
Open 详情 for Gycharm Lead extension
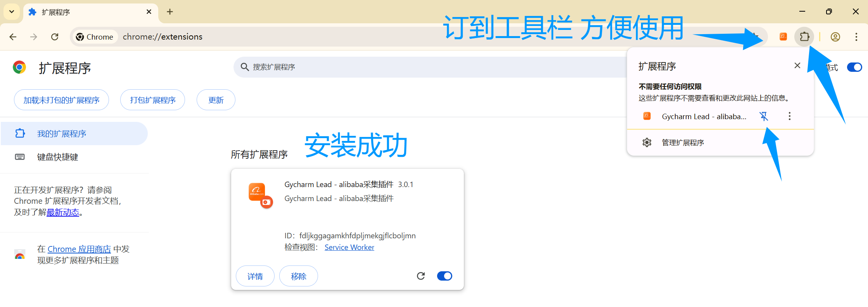[255, 276]
